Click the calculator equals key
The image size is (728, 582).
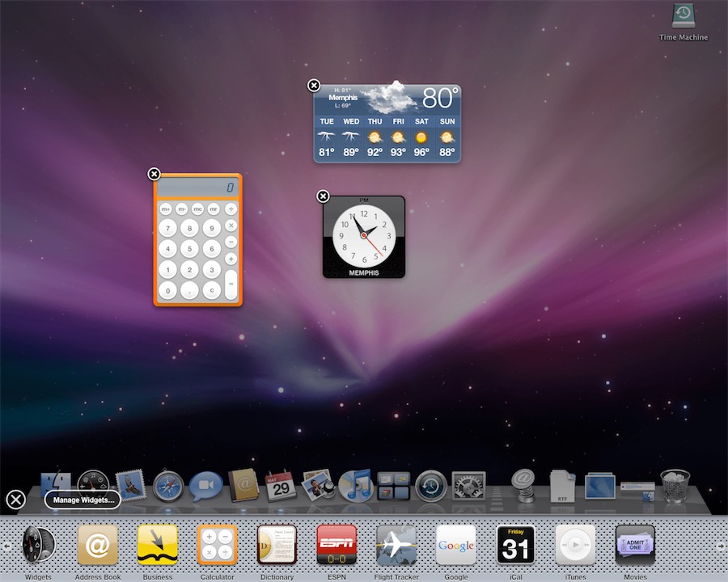point(231,284)
